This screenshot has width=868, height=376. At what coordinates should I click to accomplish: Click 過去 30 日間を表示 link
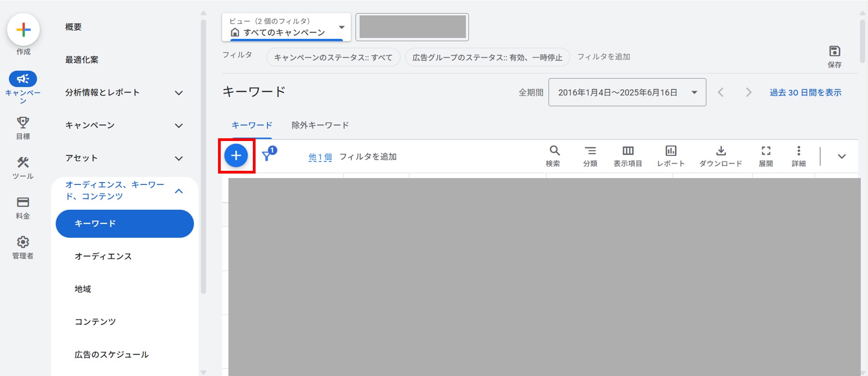pyautogui.click(x=806, y=92)
